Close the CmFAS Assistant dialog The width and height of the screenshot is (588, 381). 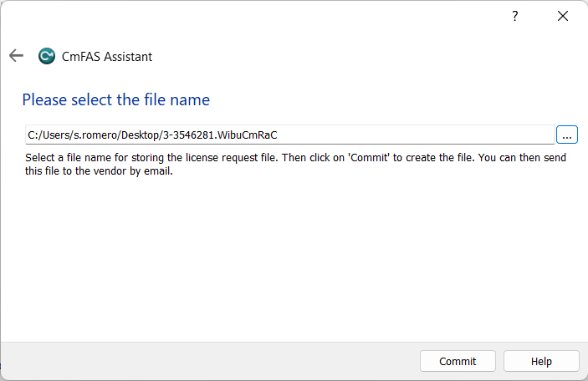point(563,17)
